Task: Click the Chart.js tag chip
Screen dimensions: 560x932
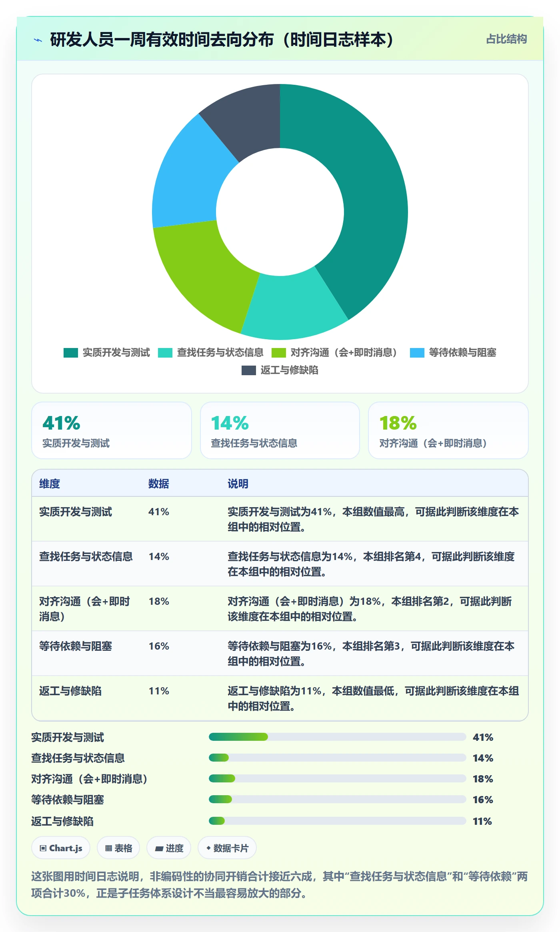Action: coord(61,848)
